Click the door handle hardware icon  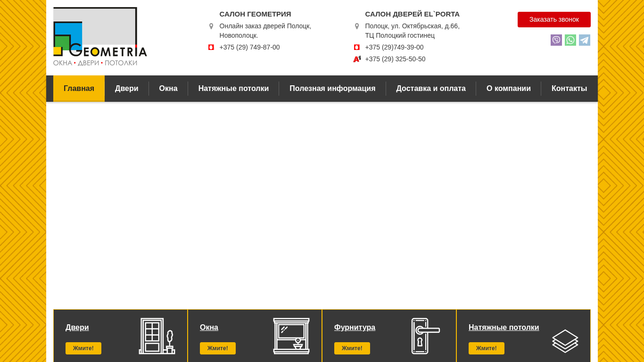point(426,336)
